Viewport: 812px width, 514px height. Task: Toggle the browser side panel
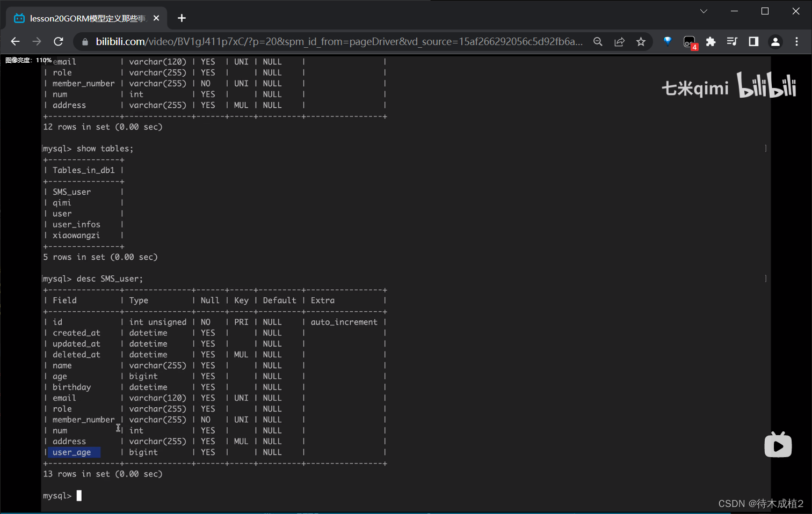[753, 41]
